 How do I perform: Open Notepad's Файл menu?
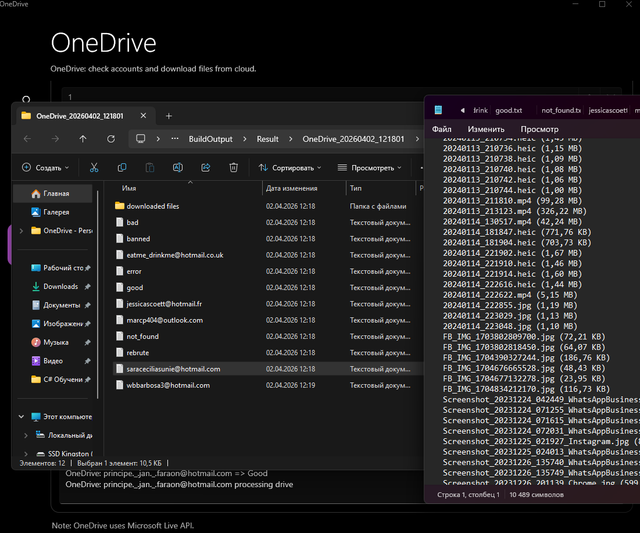441,129
